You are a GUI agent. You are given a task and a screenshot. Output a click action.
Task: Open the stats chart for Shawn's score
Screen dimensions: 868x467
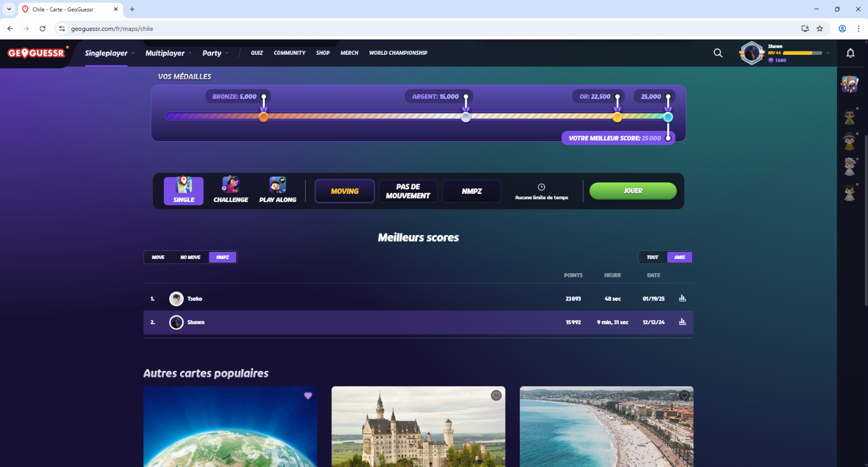tap(682, 322)
